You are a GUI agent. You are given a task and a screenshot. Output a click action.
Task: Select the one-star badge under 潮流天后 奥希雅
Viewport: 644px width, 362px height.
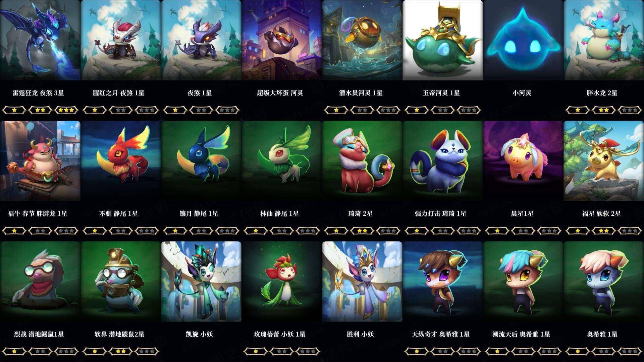497,351
